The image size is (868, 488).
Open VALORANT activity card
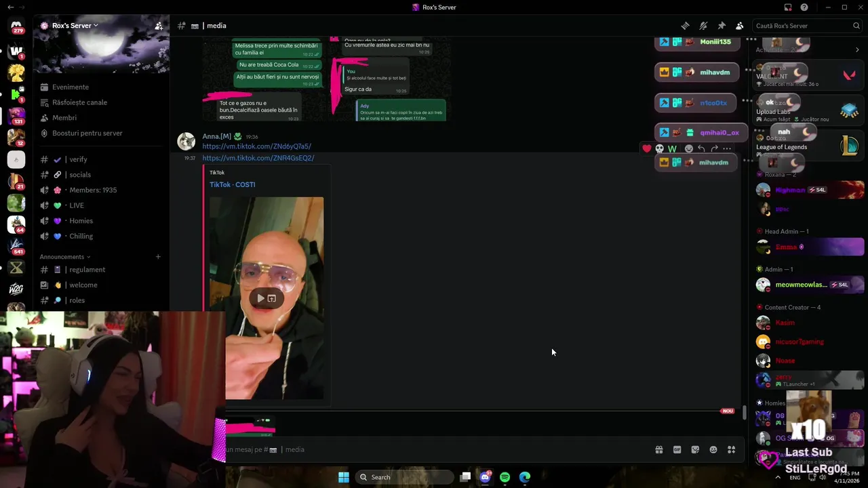(807, 76)
